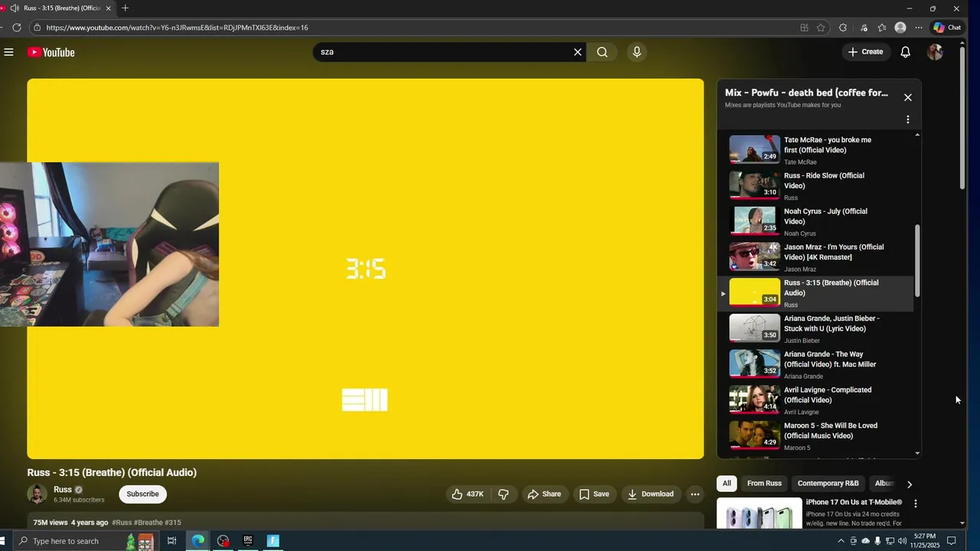Open the Windows Start menu
The height and width of the screenshot is (551, 980).
point(2,541)
